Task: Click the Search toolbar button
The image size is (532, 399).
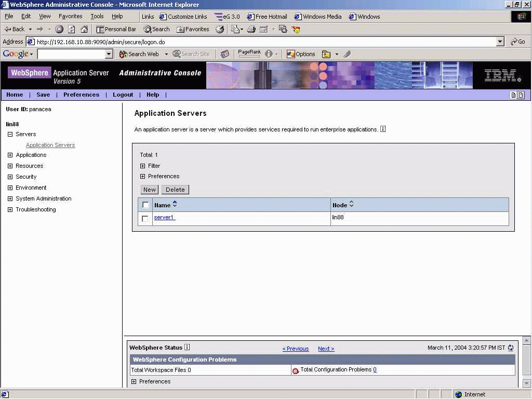Action: point(156,29)
